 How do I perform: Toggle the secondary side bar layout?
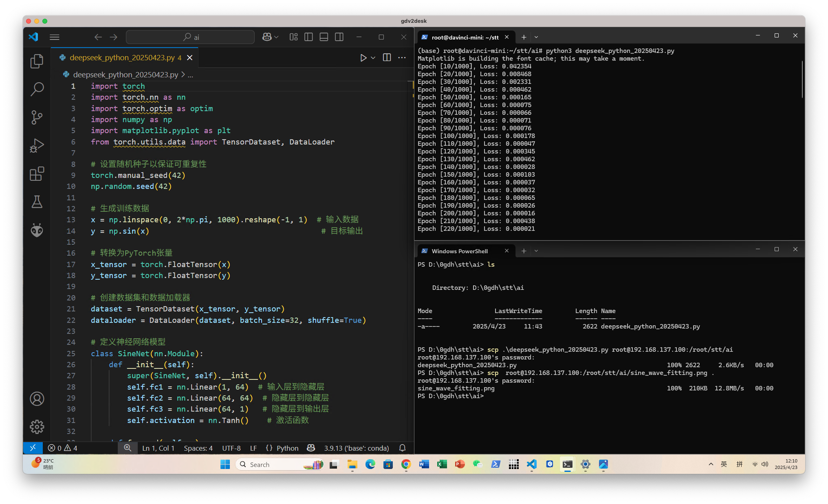tap(339, 37)
